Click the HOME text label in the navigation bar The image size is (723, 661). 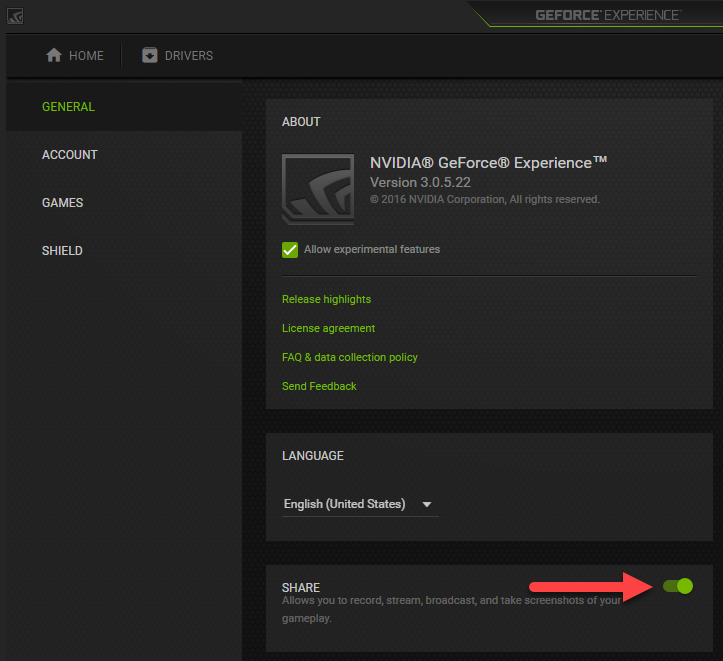tap(86, 56)
